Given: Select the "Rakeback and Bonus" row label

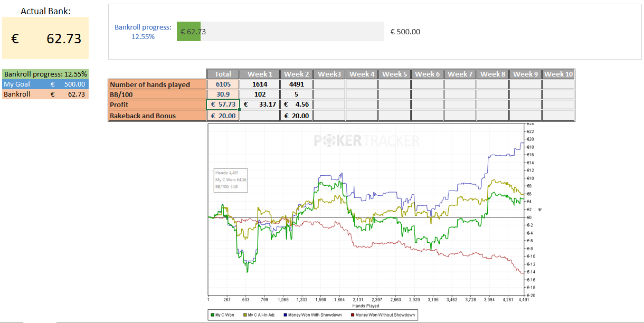Looking at the screenshot, I should pyautogui.click(x=157, y=116).
